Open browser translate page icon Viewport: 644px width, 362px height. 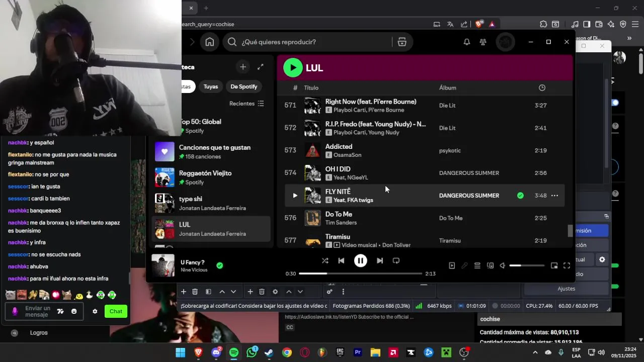pos(450,24)
